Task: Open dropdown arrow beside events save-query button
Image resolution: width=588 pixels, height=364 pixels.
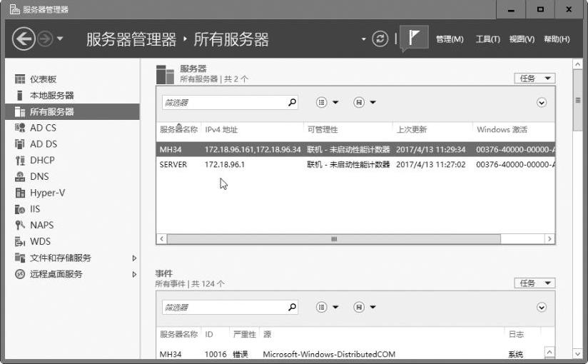Action: [372, 307]
